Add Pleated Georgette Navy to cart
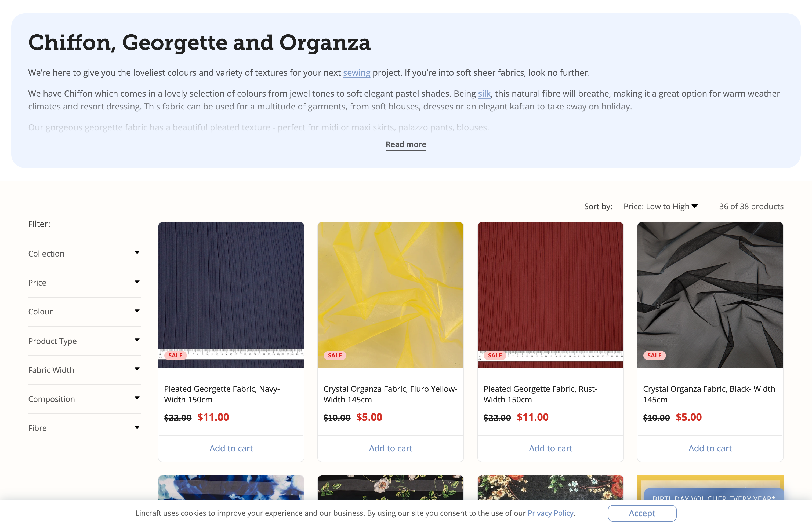The image size is (812, 527). [231, 448]
